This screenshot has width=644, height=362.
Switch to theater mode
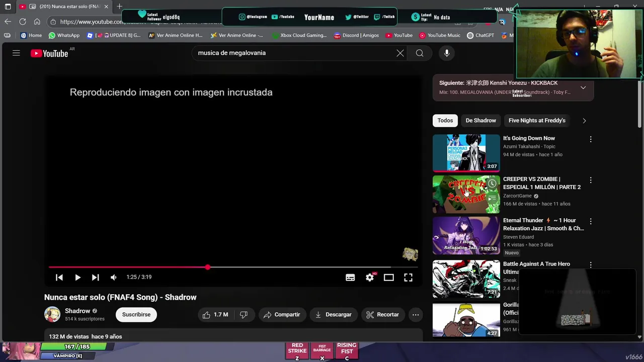(x=389, y=277)
